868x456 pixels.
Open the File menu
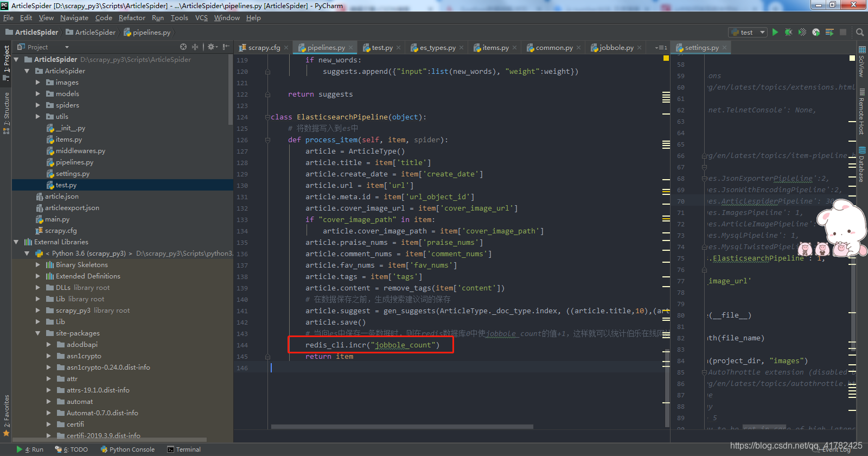pos(8,18)
